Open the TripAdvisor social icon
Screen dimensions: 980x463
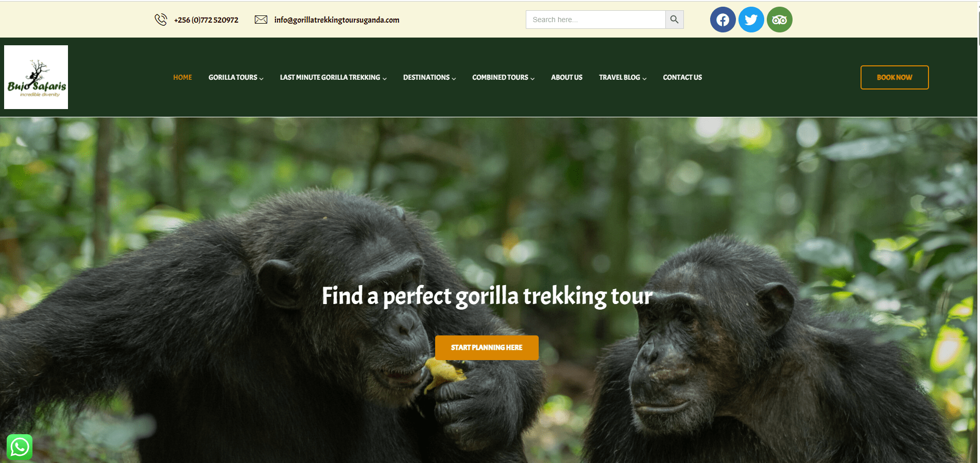779,20
